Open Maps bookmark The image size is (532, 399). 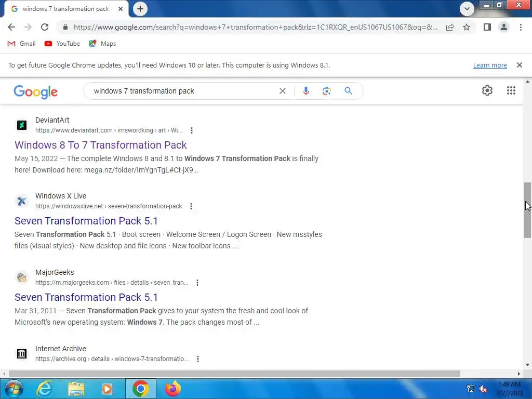click(x=102, y=44)
